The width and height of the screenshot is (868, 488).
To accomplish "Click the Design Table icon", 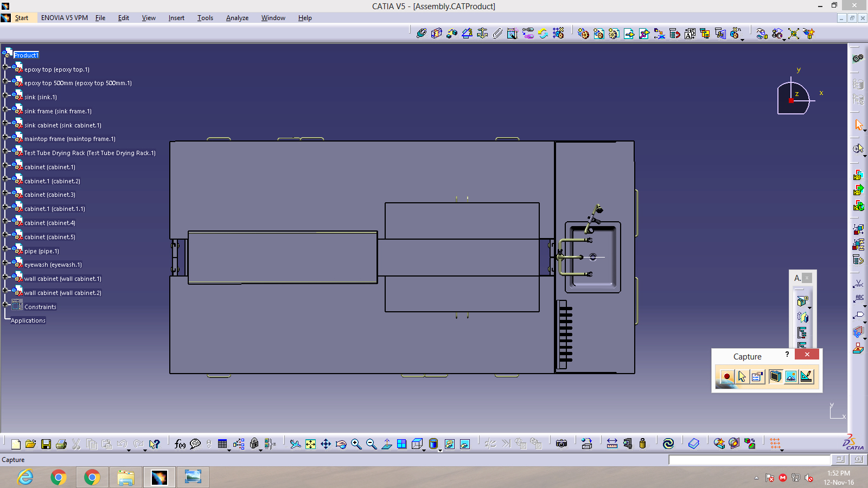I will tap(222, 444).
